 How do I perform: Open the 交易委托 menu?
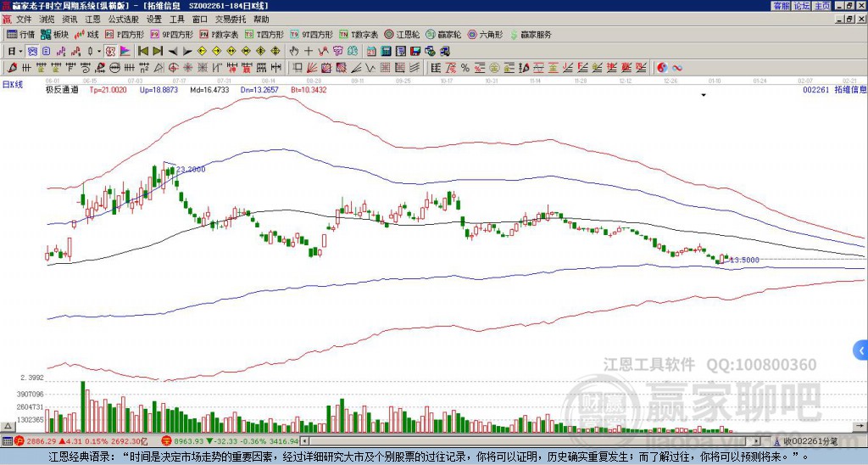(x=231, y=20)
